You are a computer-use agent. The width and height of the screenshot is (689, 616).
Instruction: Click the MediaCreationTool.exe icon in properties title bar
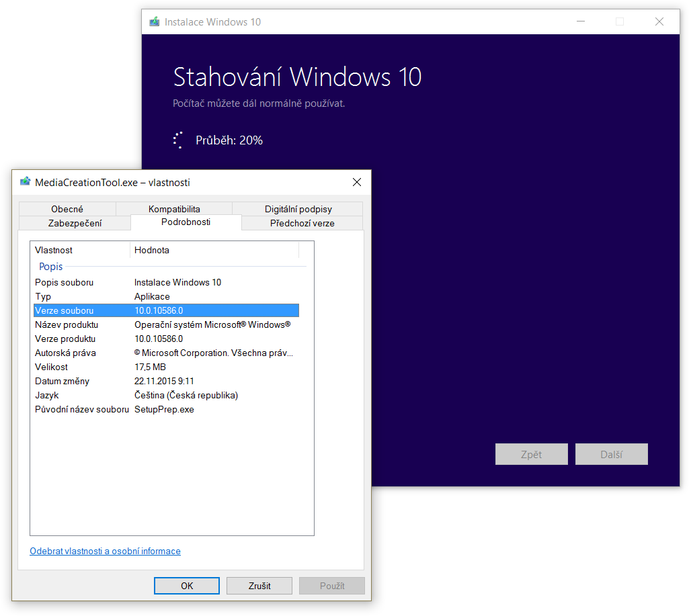25,182
